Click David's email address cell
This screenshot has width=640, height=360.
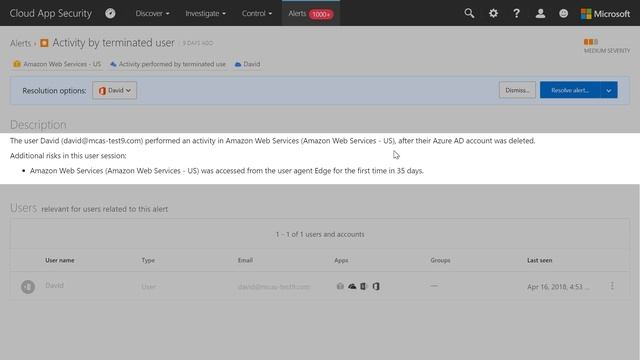tap(273, 287)
